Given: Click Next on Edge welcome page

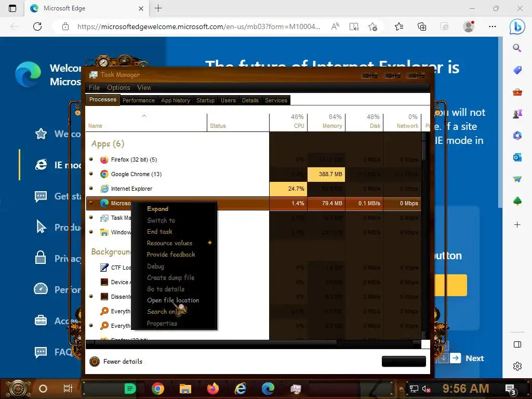Looking at the screenshot, I should [x=474, y=358].
